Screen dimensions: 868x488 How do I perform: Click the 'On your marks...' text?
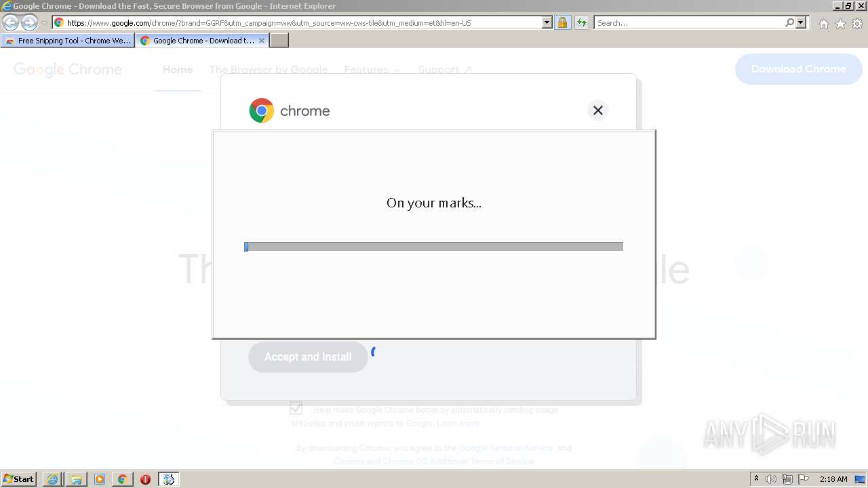[x=434, y=203]
